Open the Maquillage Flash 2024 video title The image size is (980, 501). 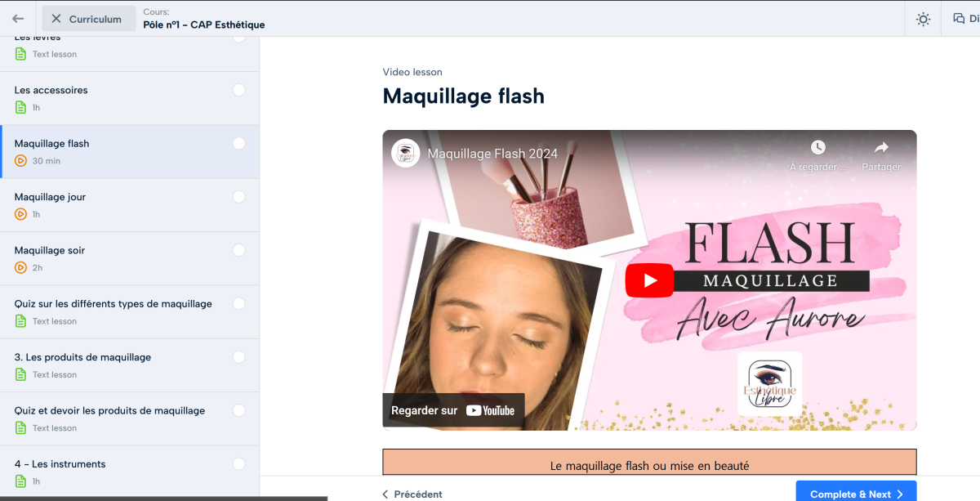click(x=492, y=154)
